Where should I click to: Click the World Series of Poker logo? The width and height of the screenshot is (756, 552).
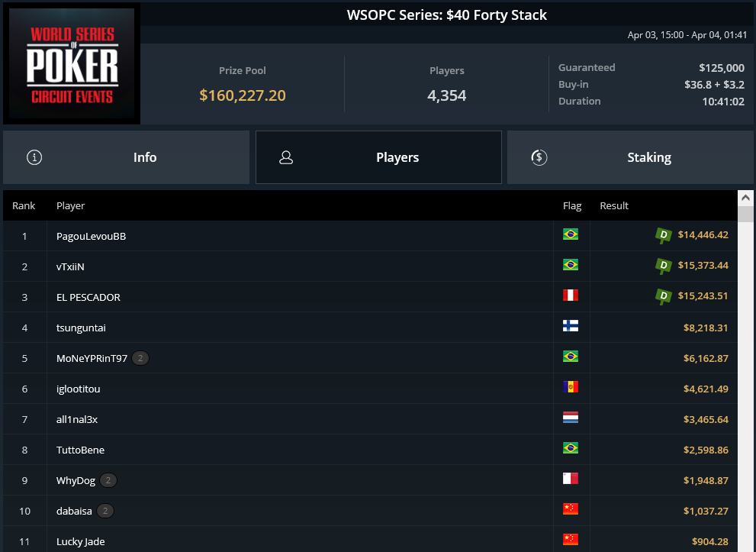point(72,63)
